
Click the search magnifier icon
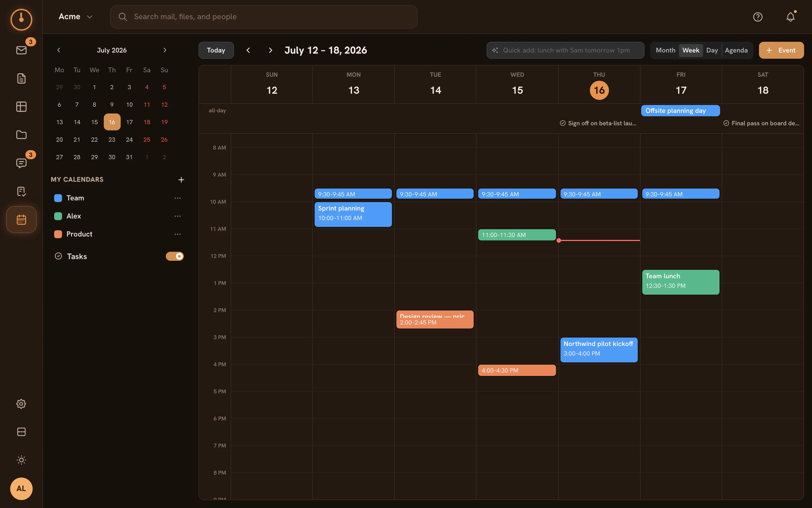(123, 17)
